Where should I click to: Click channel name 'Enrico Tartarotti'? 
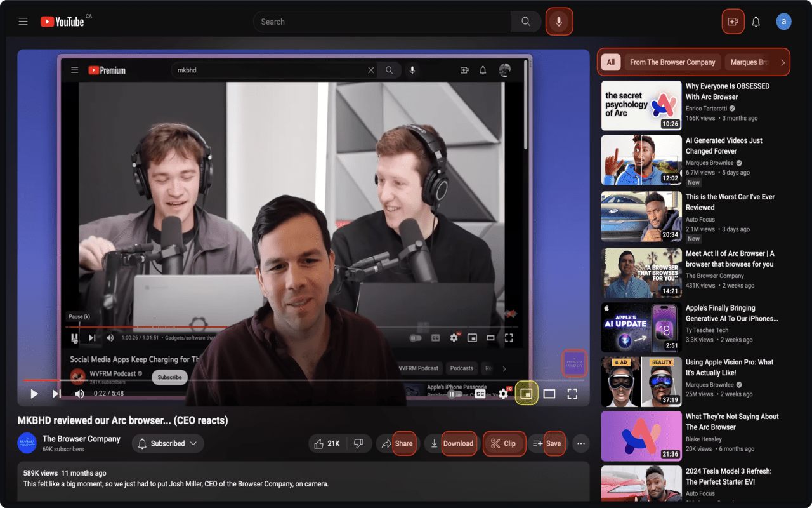[706, 109]
